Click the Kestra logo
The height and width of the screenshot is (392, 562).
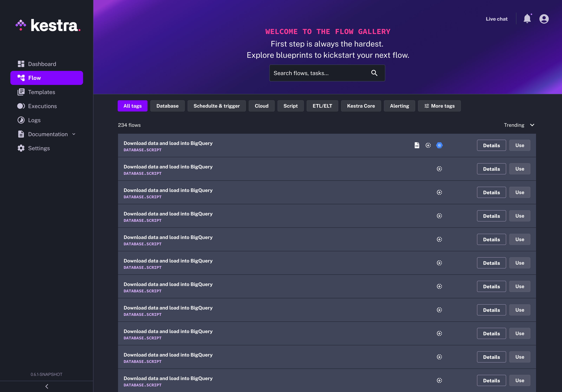tap(48, 25)
